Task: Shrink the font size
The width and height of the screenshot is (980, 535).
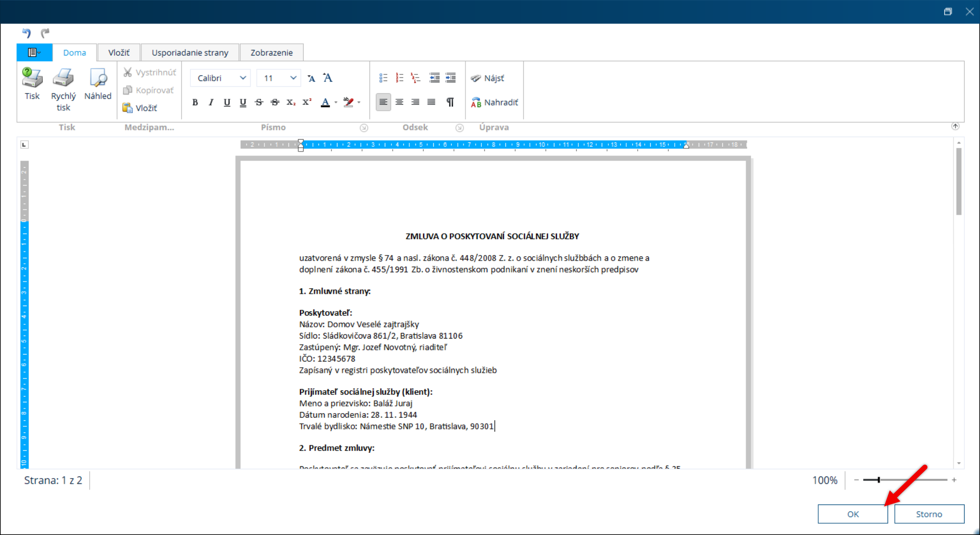Action: [312, 78]
